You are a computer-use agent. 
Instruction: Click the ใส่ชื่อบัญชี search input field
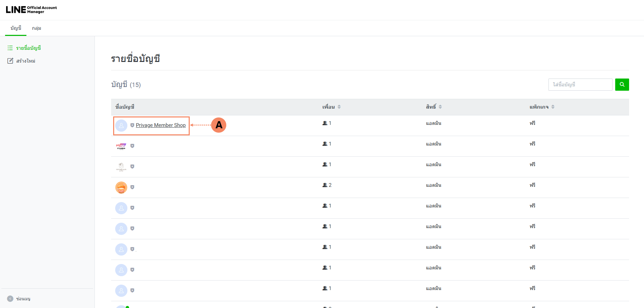point(580,85)
